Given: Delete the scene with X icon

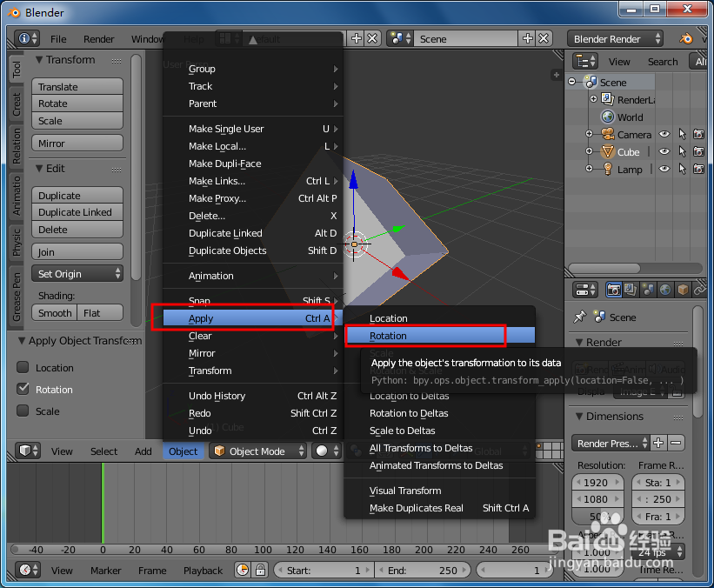Looking at the screenshot, I should click(544, 39).
